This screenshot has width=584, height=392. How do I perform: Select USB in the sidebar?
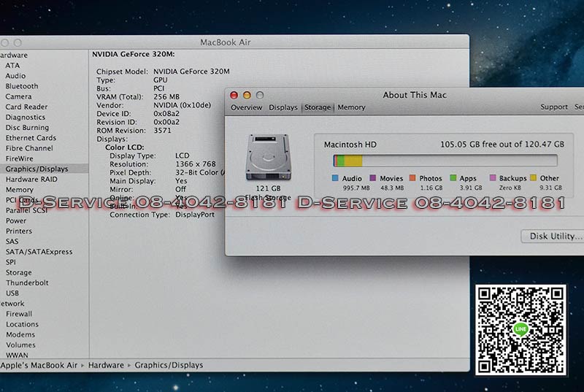[12, 293]
